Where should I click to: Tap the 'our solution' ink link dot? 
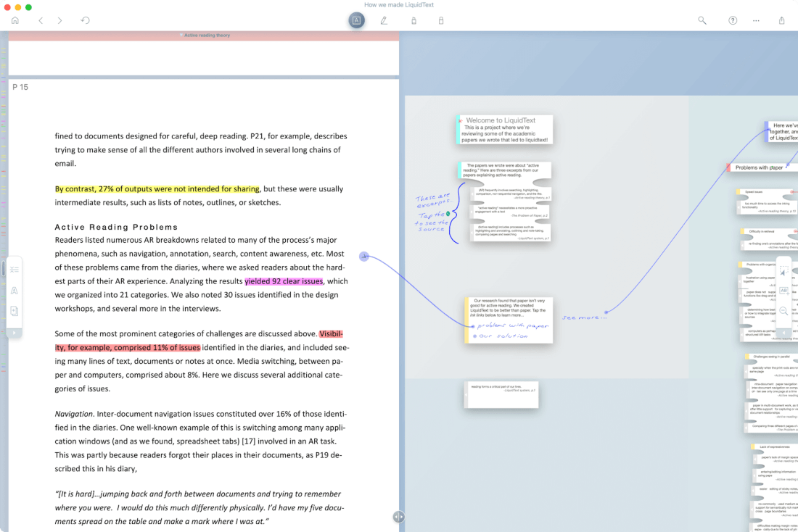[475, 336]
